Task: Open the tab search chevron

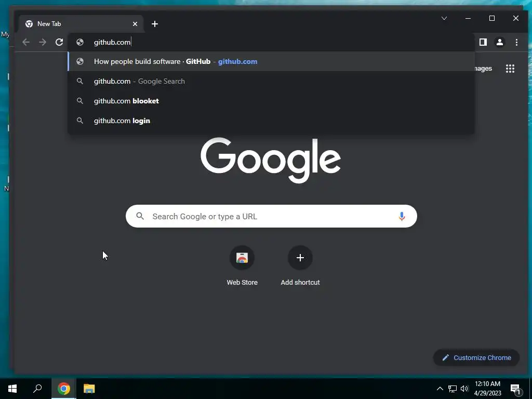Action: 444,18
